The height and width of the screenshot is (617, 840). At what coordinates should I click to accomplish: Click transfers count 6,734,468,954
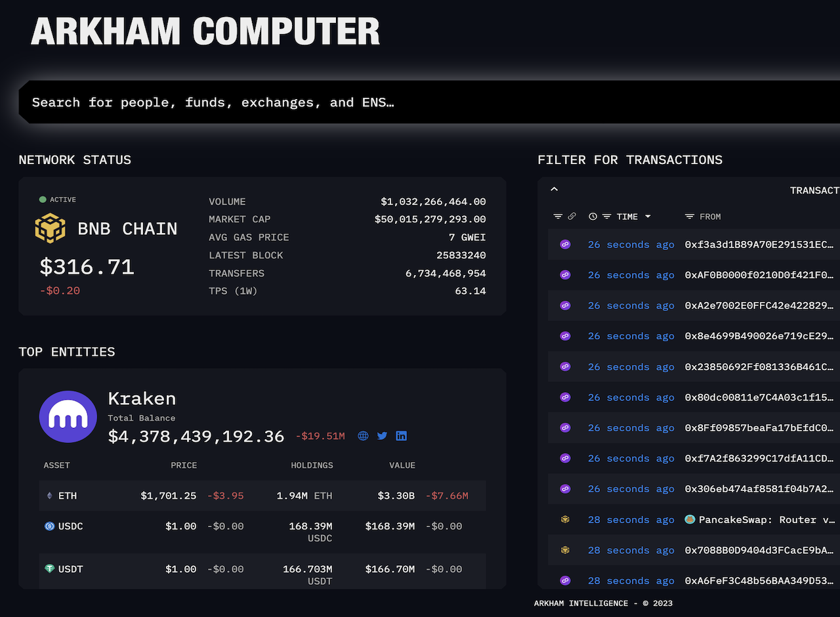(x=446, y=273)
